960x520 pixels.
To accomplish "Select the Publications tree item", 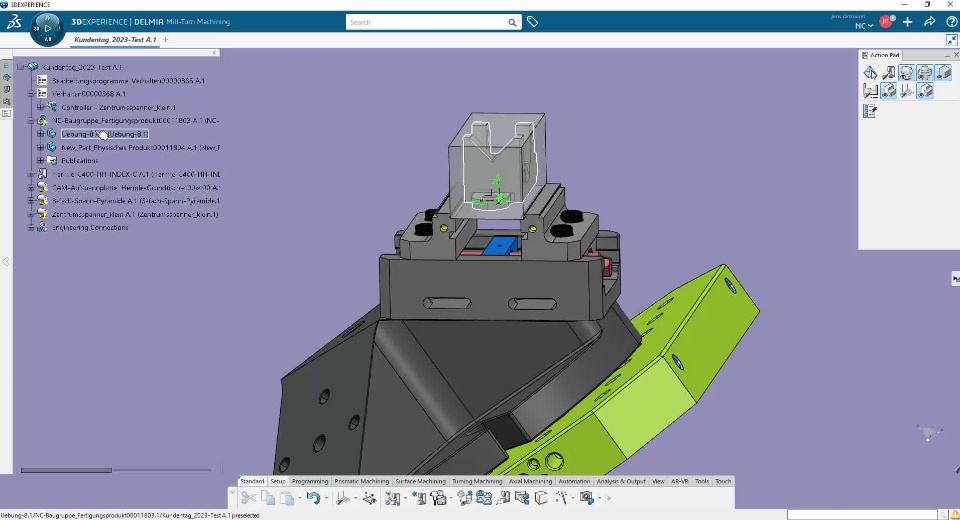I will 80,160.
